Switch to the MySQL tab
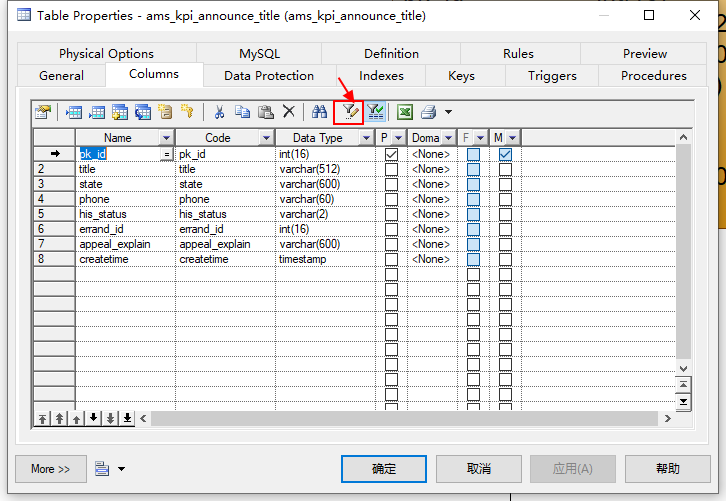This screenshot has height=501, width=726. pos(259,54)
